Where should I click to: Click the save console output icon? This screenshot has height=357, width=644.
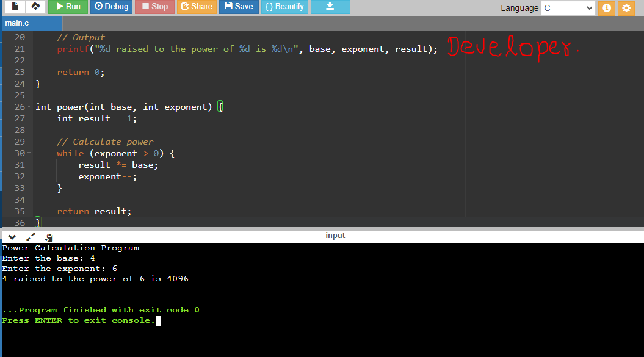point(48,237)
